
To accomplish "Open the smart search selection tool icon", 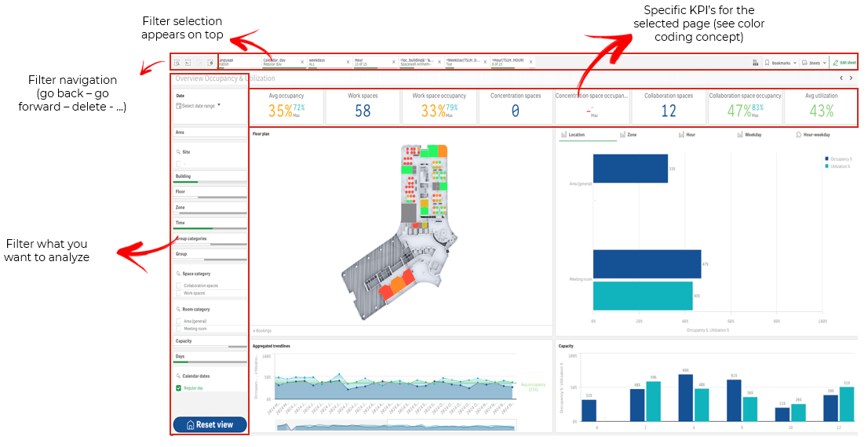I will coord(177,63).
